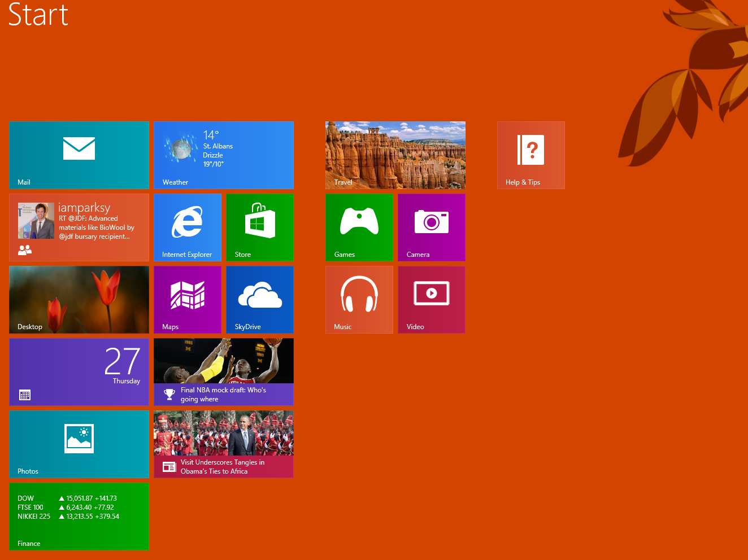This screenshot has height=560, width=748.
Task: Open the NBA basketball photo
Action: tap(224, 361)
